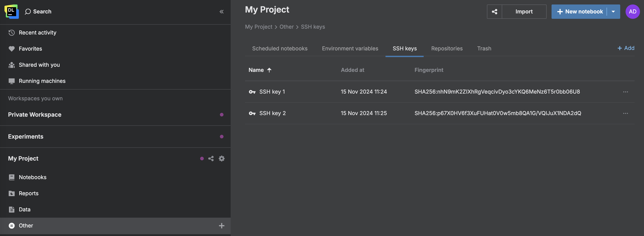Open Search in the sidebar

[38, 11]
